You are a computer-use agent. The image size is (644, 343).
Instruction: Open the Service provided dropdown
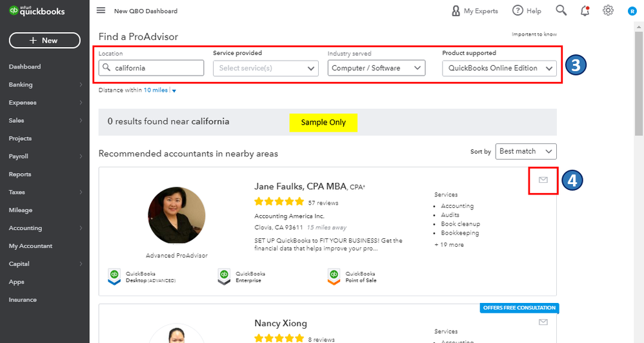tap(265, 68)
